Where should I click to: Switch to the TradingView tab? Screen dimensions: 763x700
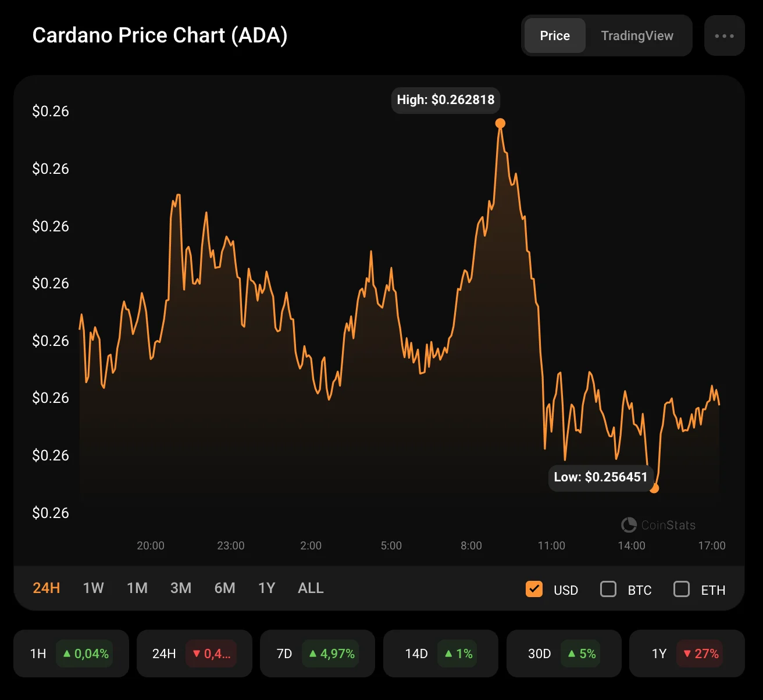[x=637, y=36]
